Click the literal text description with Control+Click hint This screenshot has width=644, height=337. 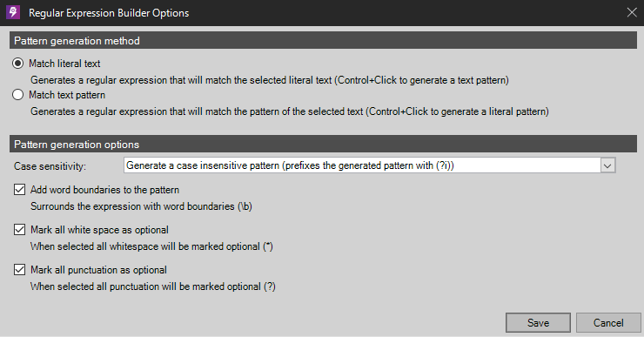tap(270, 80)
